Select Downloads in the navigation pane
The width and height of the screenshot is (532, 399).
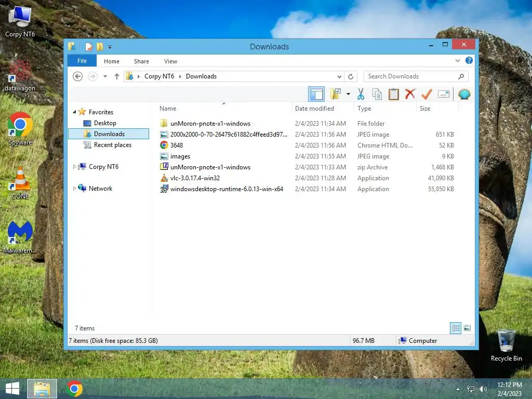109,134
